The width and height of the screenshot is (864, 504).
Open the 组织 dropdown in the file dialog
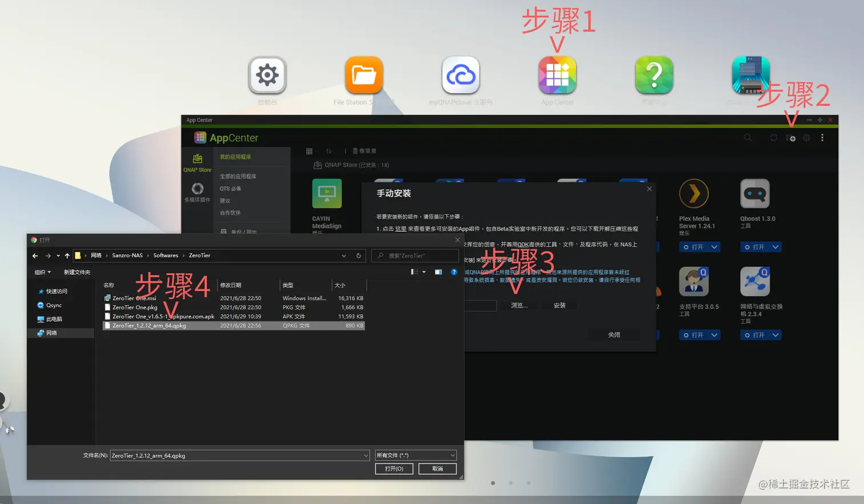point(43,272)
